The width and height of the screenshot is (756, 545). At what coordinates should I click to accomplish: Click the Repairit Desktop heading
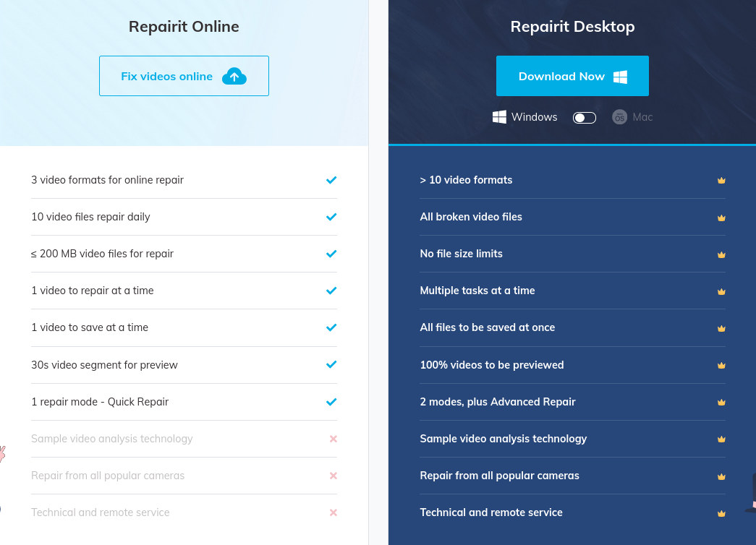[x=572, y=27]
